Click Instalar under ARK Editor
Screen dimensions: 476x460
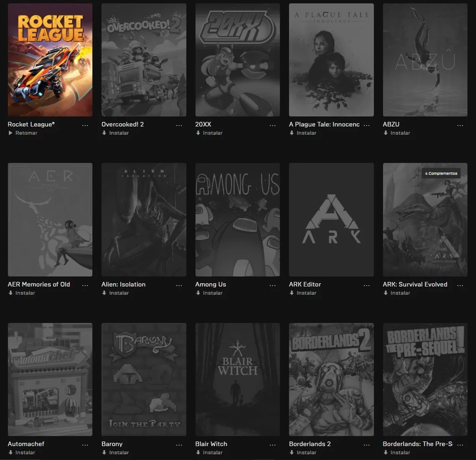coord(303,293)
